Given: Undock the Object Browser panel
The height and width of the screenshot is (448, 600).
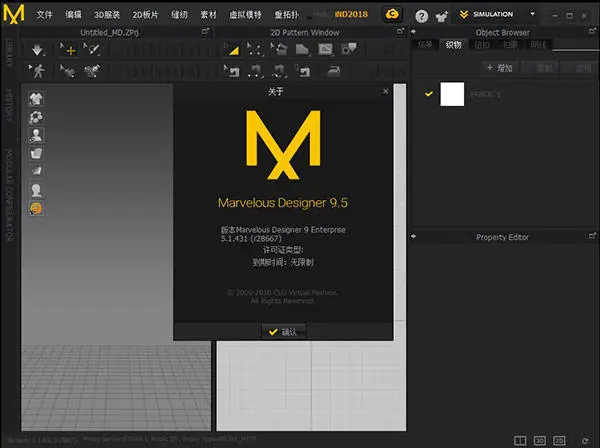Looking at the screenshot, I should click(x=592, y=32).
